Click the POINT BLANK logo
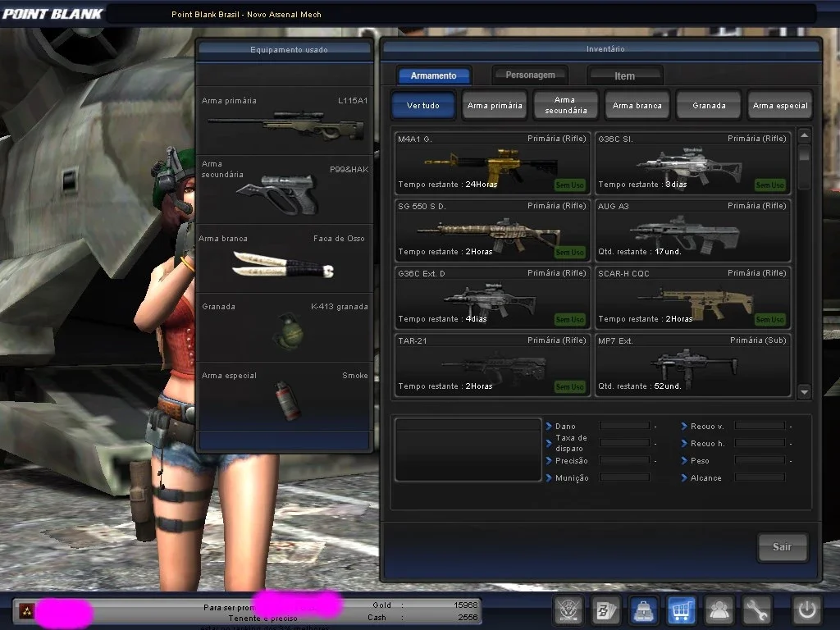The image size is (840, 630). coord(52,14)
